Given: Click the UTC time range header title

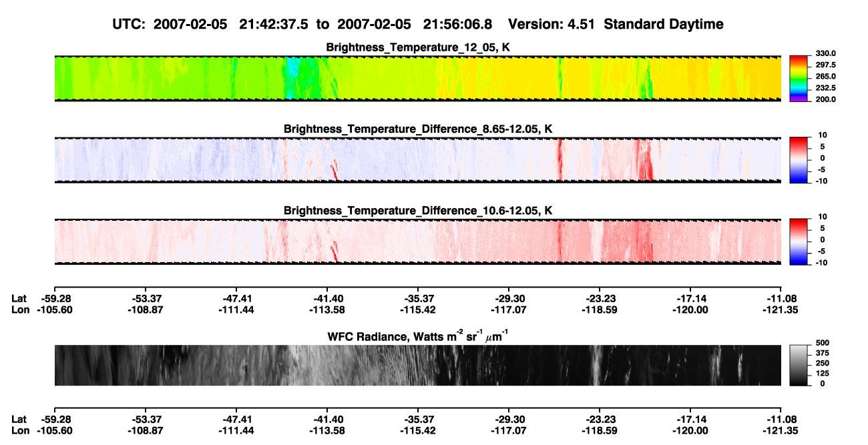Looking at the screenshot, I should click(x=418, y=24).
